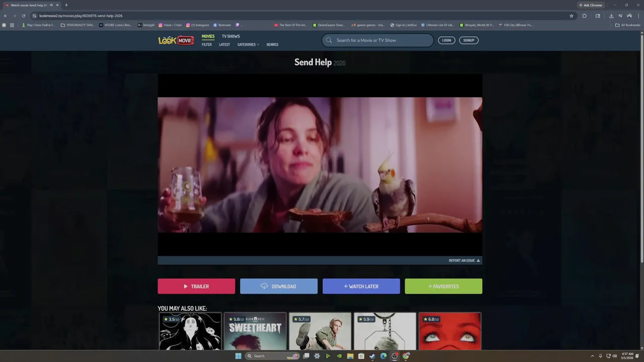Open Chrome downloads
The image size is (644, 362).
[x=611, y=16]
